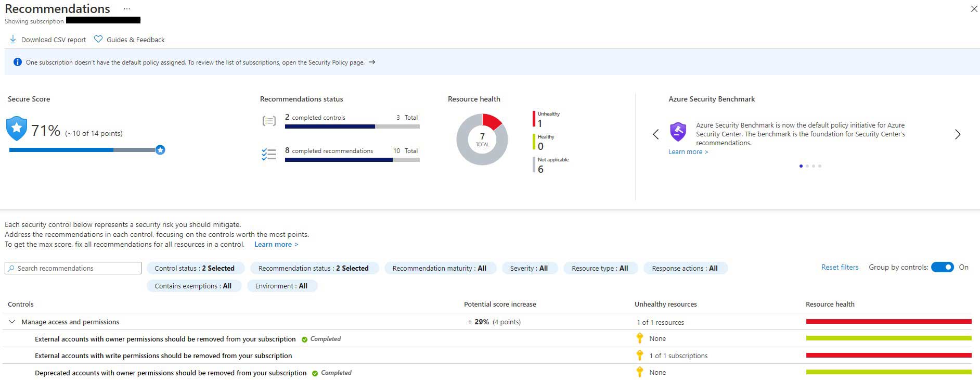Click the Potential score increase column header
Image resolution: width=980 pixels, height=380 pixels.
pyautogui.click(x=500, y=304)
